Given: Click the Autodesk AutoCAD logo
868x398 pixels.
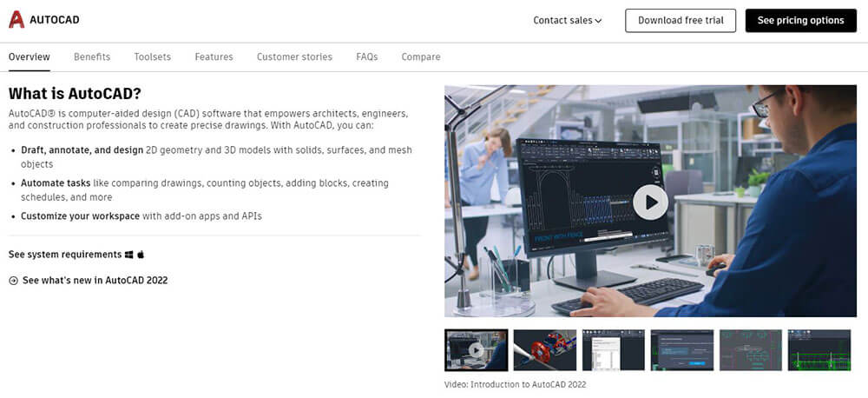Looking at the screenshot, I should tap(42, 20).
